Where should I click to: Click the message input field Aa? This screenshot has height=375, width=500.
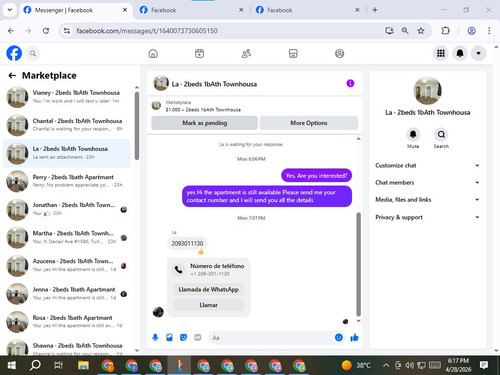(272, 338)
